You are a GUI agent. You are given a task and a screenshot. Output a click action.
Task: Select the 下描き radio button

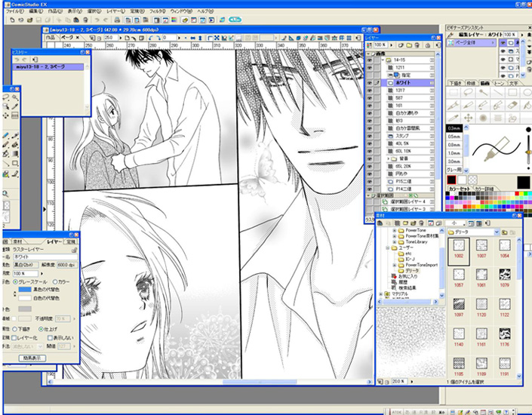coord(14,329)
